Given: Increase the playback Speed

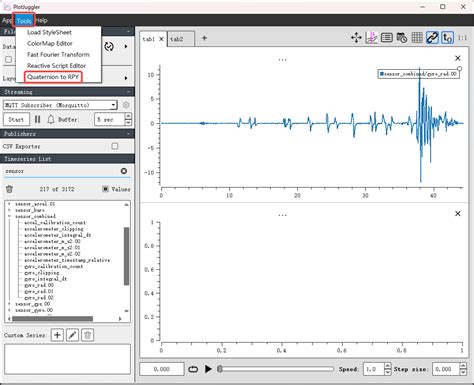Looking at the screenshot, I should (387, 366).
